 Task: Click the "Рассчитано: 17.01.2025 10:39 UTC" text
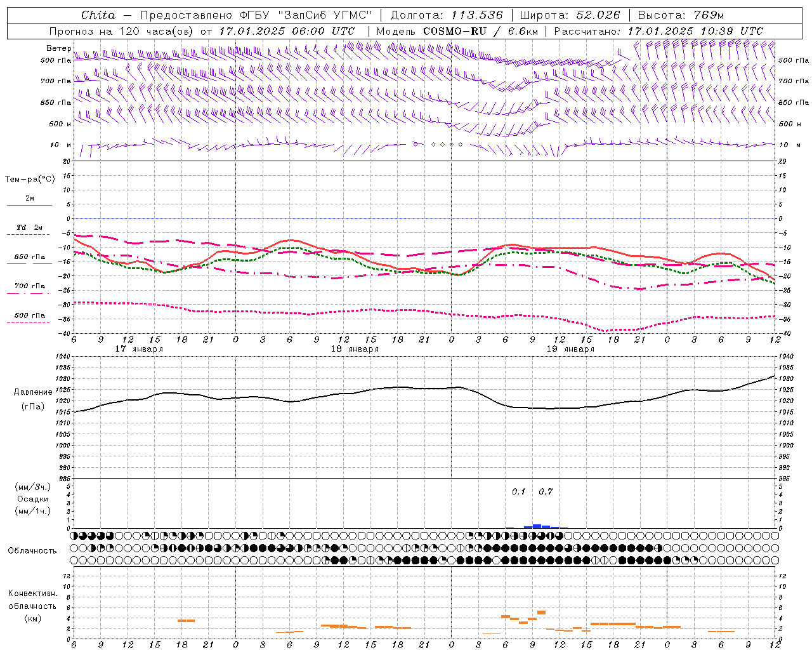click(658, 31)
